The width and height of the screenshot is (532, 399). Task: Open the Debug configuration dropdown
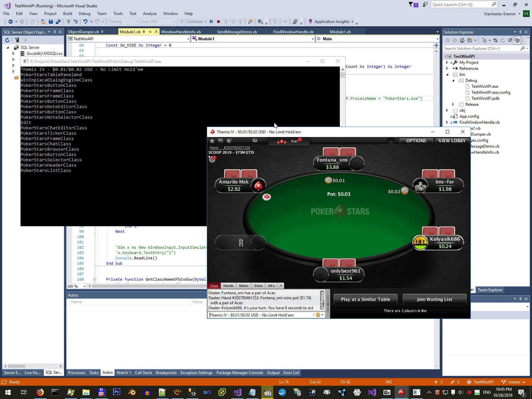pos(123,22)
